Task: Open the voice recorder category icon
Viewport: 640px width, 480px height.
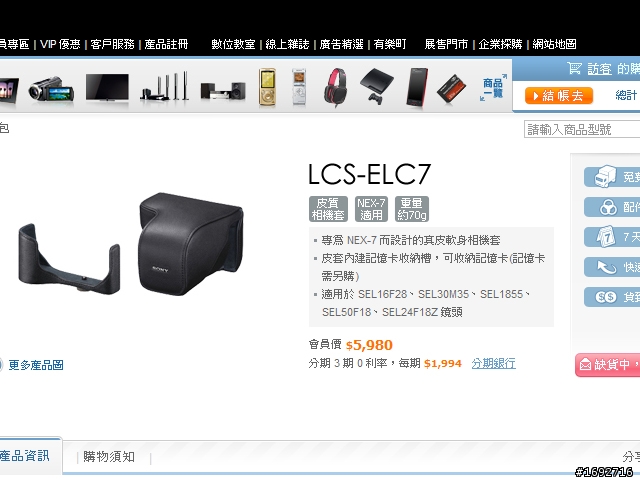Action: click(x=299, y=88)
